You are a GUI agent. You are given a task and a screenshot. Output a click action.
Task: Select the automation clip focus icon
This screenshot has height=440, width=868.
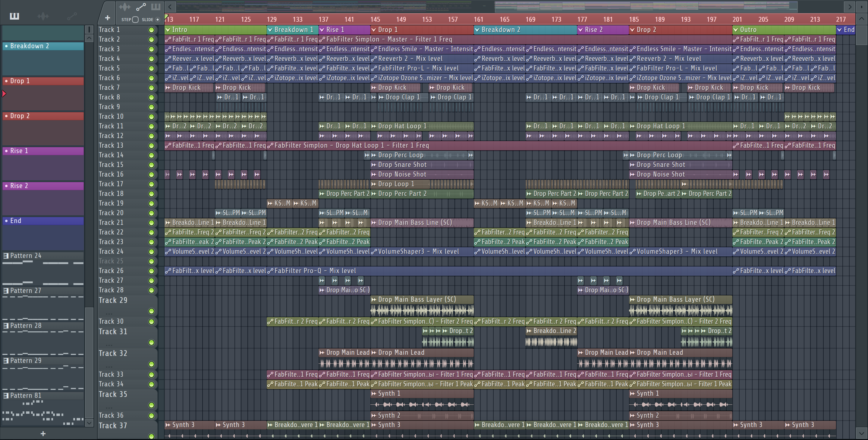[x=140, y=7]
